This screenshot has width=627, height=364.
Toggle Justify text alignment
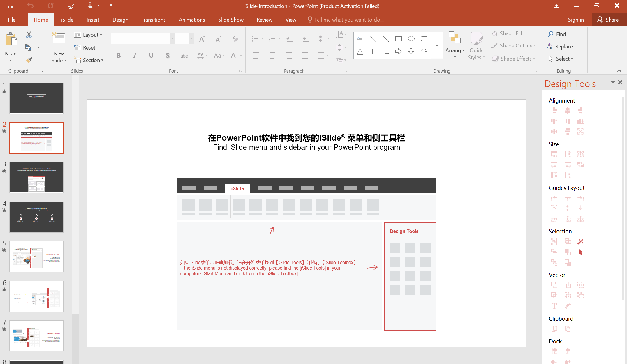(x=305, y=55)
